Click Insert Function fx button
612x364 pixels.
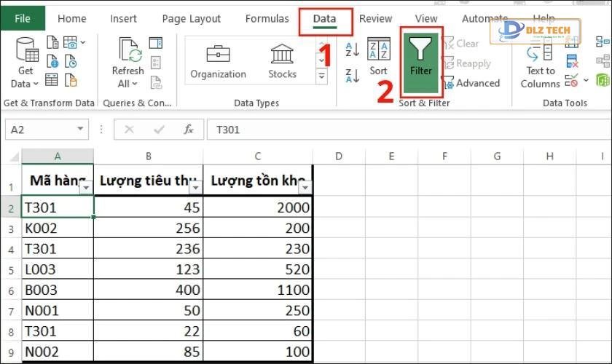(x=189, y=129)
